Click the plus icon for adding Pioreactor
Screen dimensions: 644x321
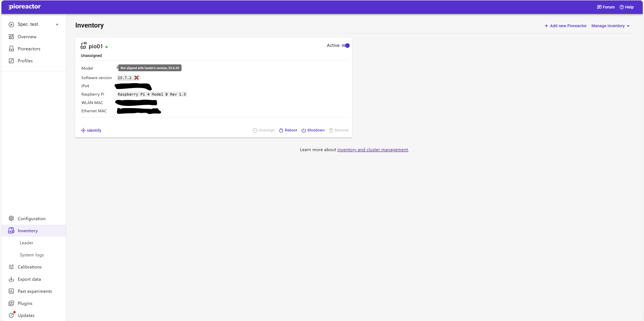tap(546, 26)
